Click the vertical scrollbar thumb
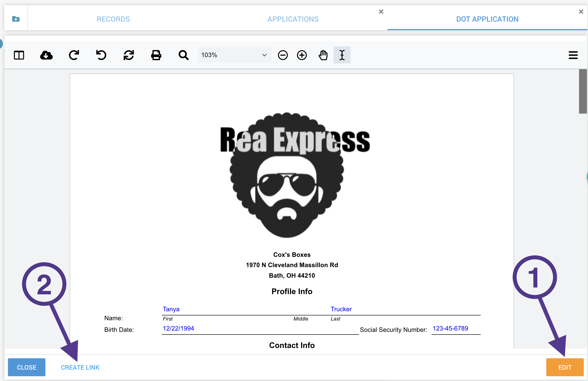Screen dimensions: 588x381 point(583,91)
